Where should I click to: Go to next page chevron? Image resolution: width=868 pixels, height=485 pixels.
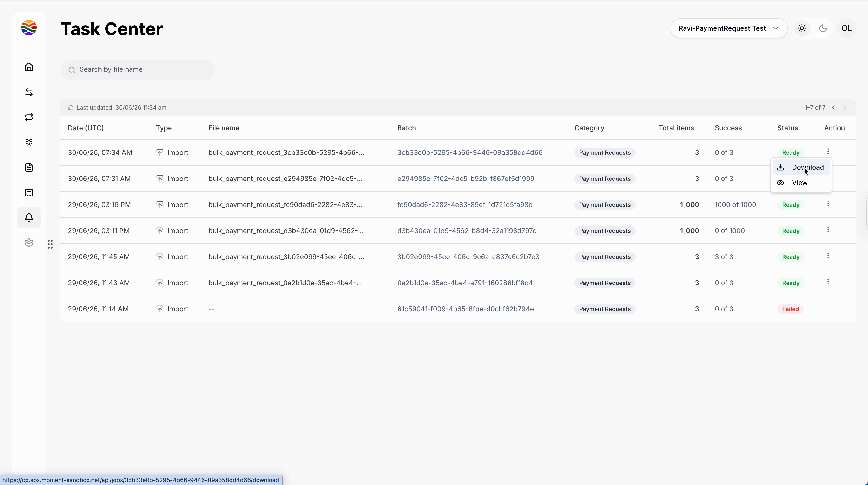[x=845, y=108]
